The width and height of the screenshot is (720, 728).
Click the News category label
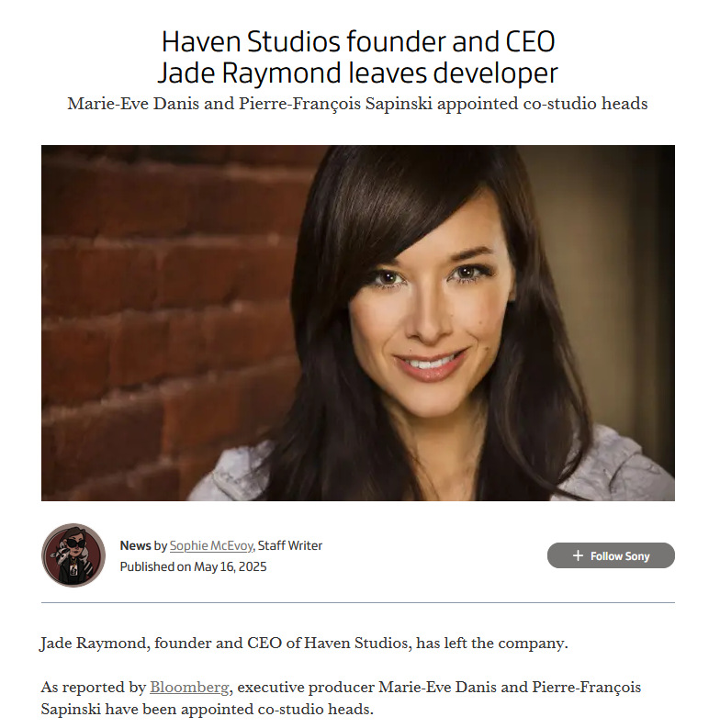(x=135, y=545)
